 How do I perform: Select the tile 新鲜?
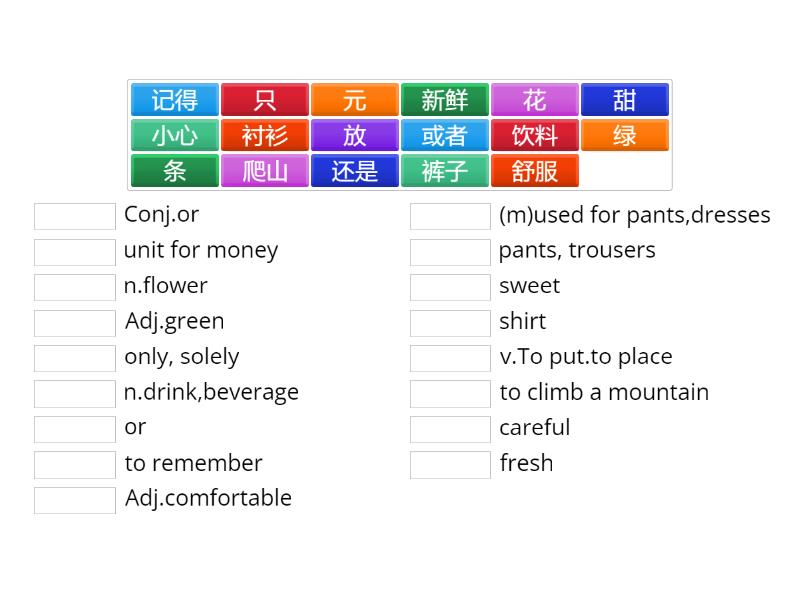point(445,99)
